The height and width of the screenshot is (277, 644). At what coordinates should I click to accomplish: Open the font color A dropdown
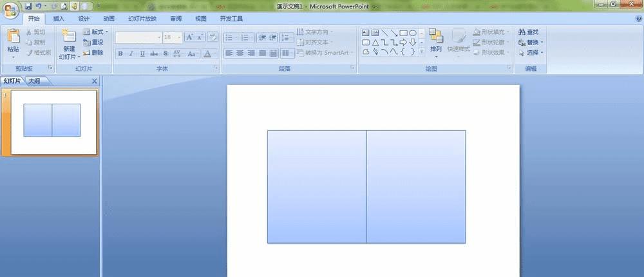(x=209, y=54)
